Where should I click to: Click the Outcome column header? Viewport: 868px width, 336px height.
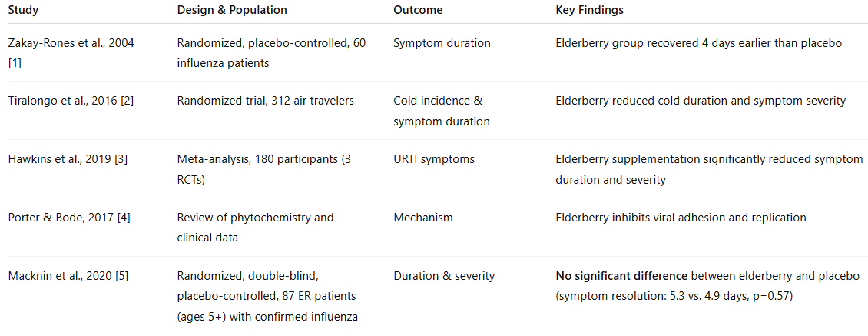click(417, 11)
